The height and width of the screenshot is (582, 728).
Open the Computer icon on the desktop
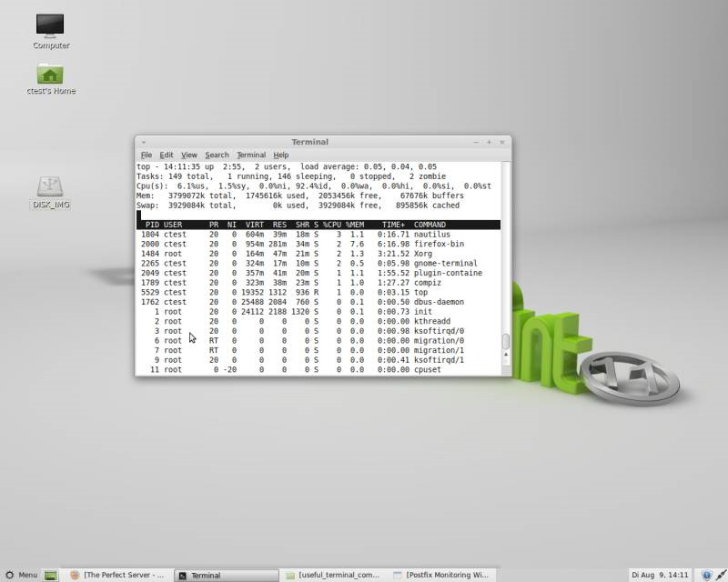point(49,25)
